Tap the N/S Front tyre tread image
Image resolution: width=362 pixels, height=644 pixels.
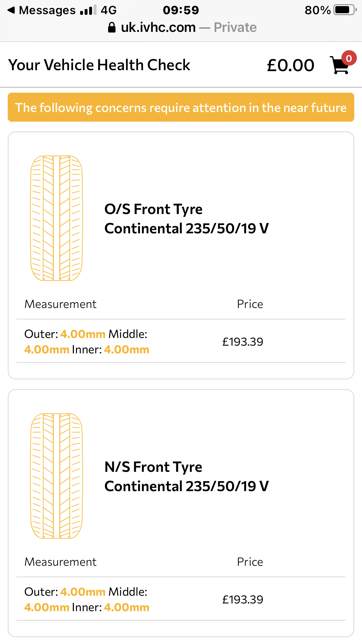56,476
